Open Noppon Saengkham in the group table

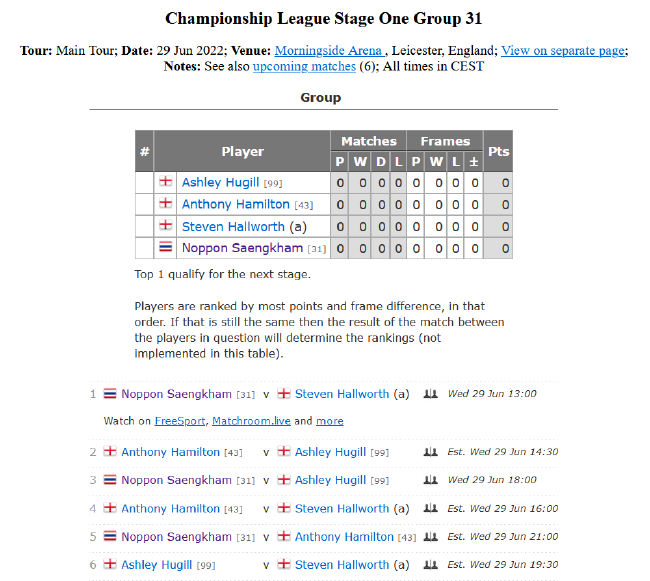[x=243, y=248]
